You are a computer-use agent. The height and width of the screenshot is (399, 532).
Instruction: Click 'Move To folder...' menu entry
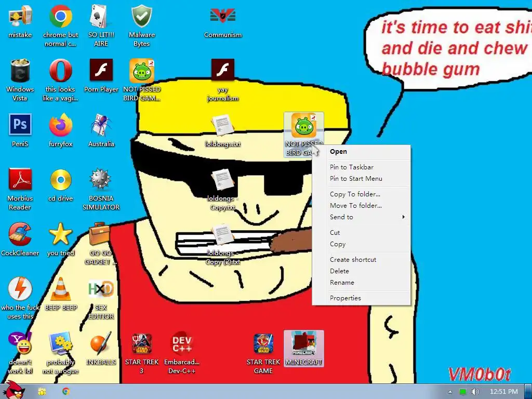361,206
